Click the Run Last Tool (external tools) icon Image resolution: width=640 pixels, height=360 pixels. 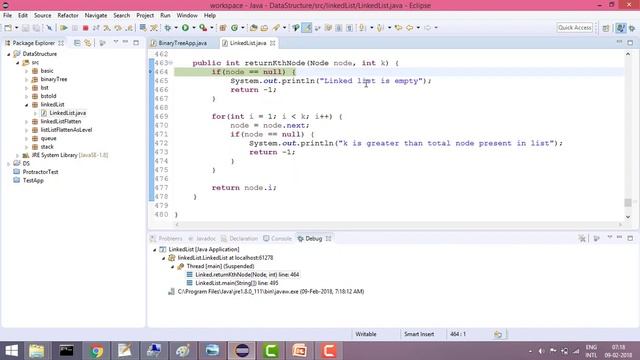click(203, 28)
